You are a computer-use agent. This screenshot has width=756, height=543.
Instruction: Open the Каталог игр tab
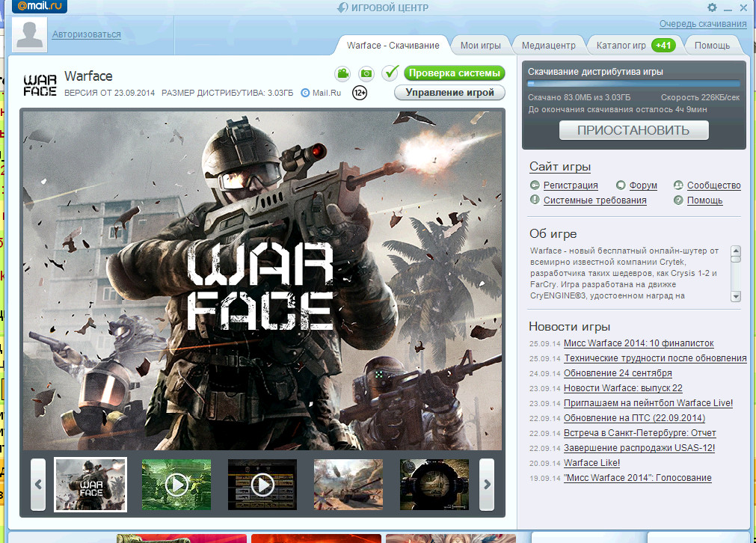[621, 46]
